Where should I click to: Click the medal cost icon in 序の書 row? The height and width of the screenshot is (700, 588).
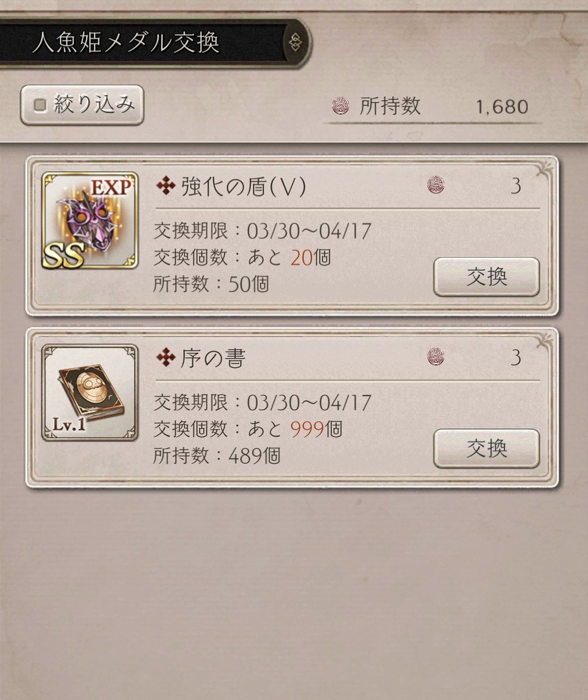436,356
